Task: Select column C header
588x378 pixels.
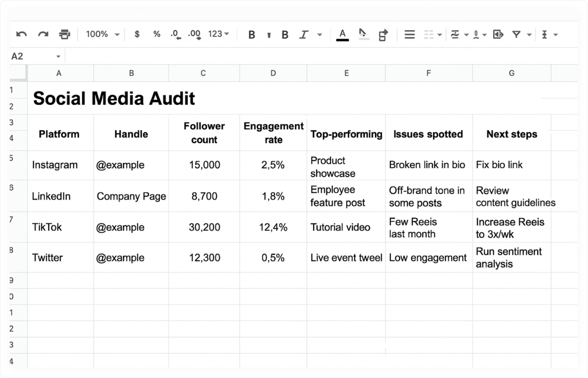Action: point(204,73)
